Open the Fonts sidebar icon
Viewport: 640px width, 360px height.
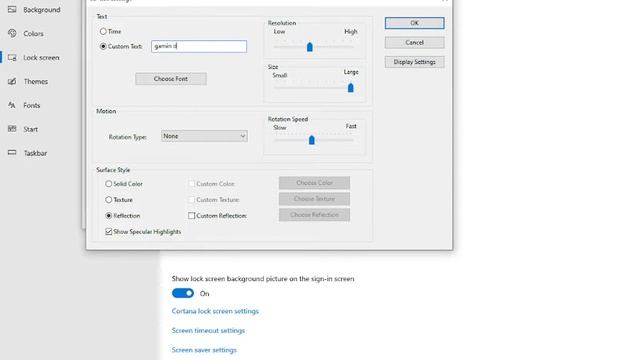click(x=12, y=105)
